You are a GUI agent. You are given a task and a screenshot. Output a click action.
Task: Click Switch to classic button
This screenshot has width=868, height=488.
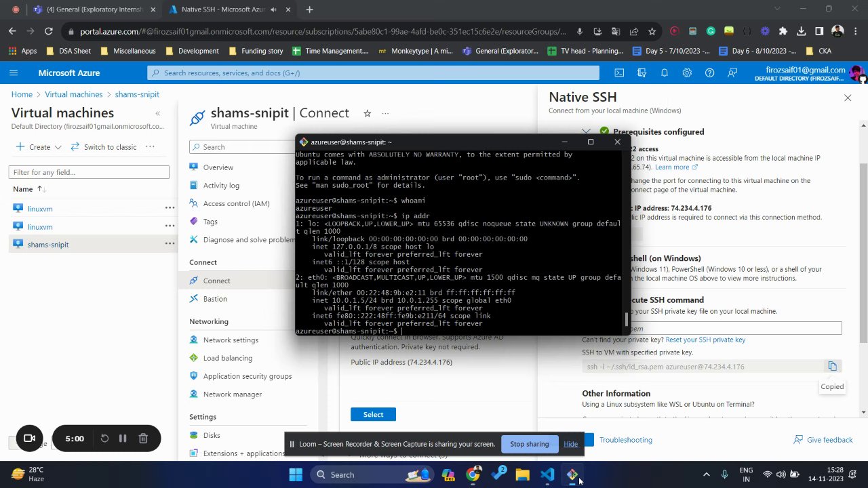103,147
